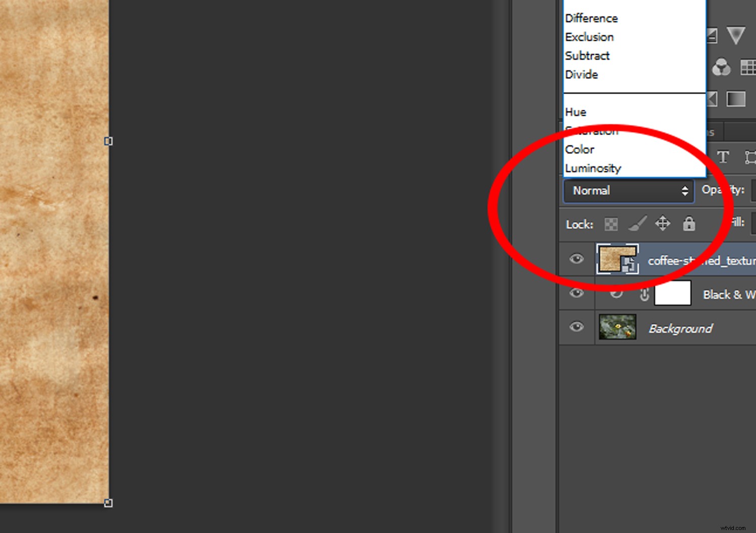Select Divide blend mode

tap(582, 74)
